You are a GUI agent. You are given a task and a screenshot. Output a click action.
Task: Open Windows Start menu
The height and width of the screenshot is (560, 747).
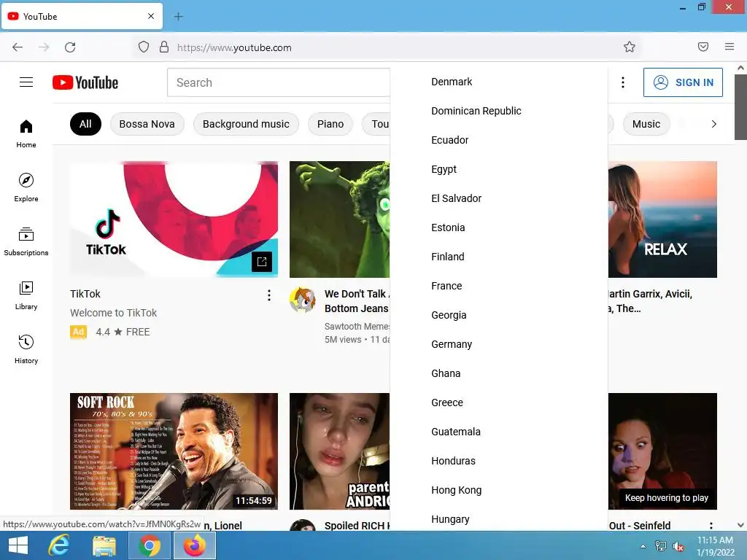pos(18,545)
